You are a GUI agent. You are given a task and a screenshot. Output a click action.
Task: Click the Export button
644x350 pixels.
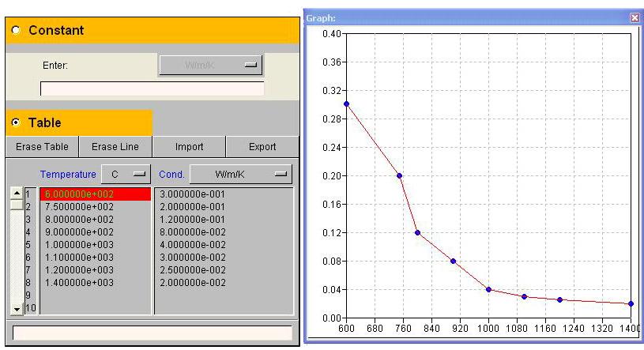click(x=262, y=147)
